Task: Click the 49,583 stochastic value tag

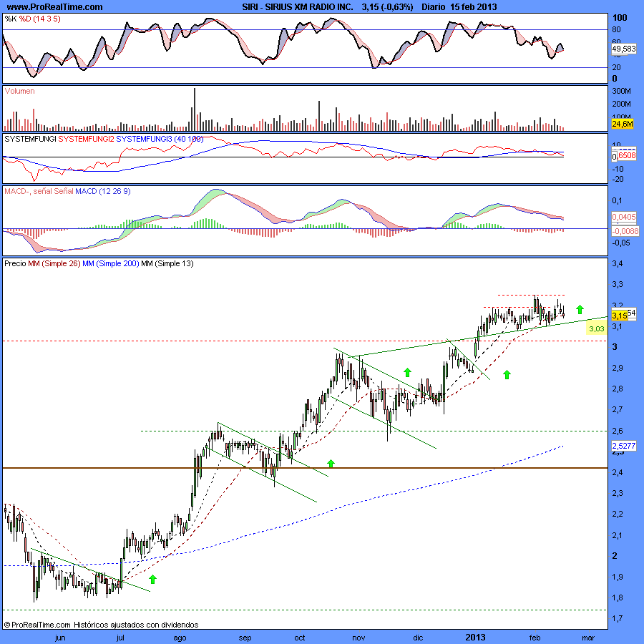Action: coord(624,49)
